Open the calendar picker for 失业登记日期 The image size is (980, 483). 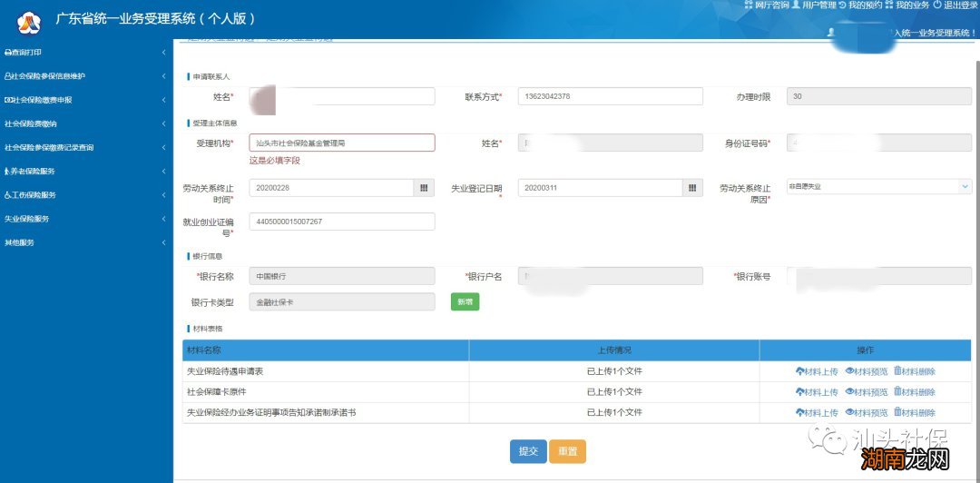pyautogui.click(x=692, y=188)
